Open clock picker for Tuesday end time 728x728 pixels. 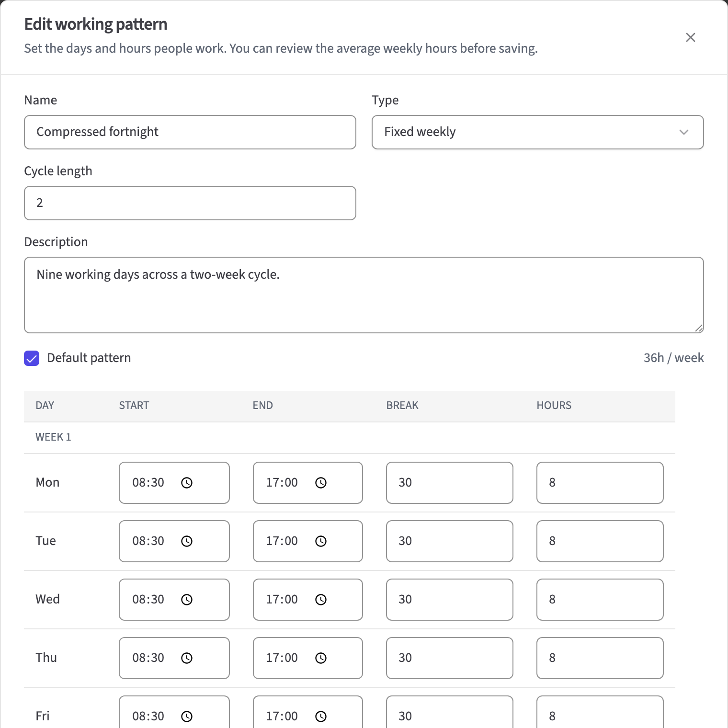coord(321,541)
